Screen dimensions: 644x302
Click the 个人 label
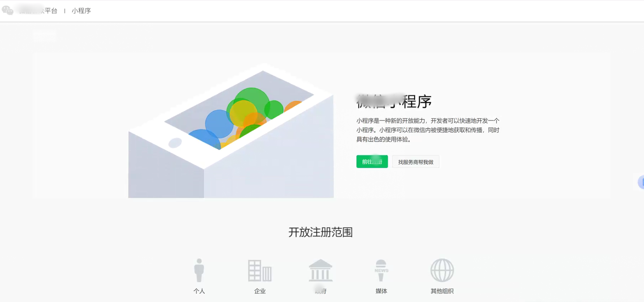[199, 291]
